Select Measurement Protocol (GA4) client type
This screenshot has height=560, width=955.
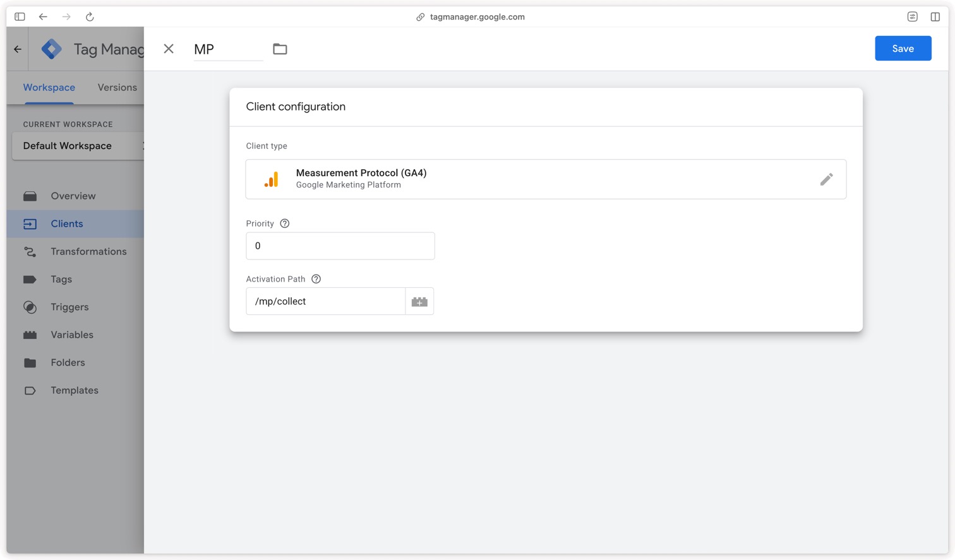546,179
